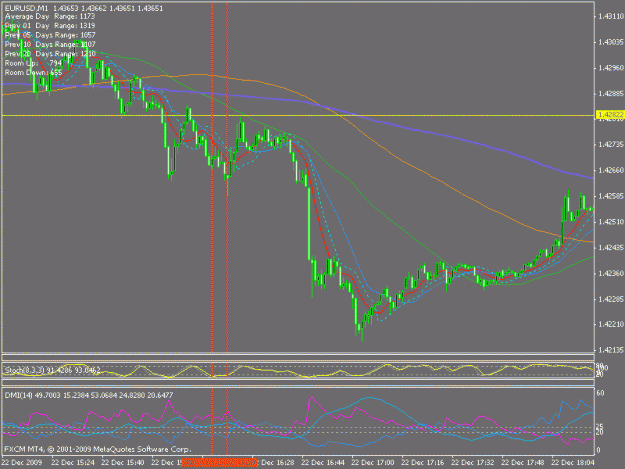Click the '22 Dec 17:16' time axis label
The image size is (625, 469).
pyautogui.click(x=423, y=463)
